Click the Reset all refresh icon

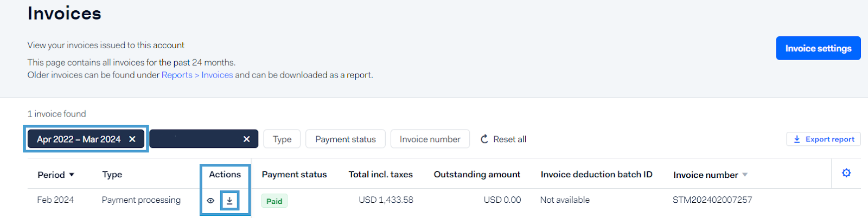[484, 139]
